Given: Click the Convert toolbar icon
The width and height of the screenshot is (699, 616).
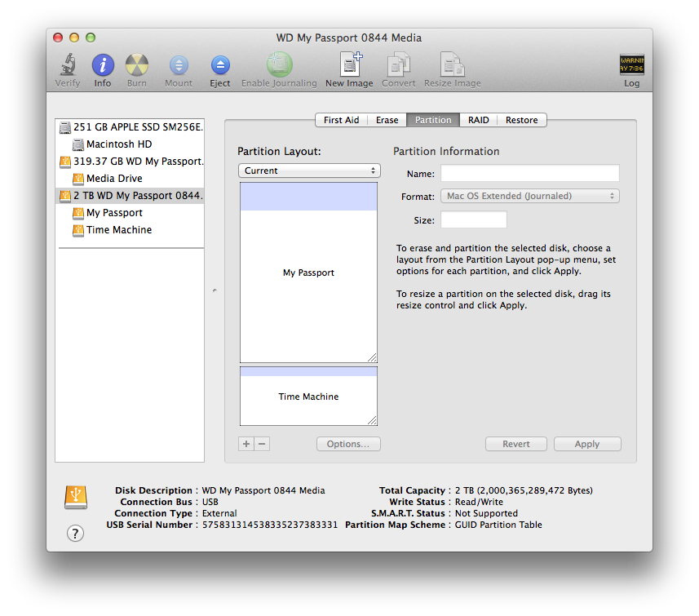Looking at the screenshot, I should pos(399,64).
